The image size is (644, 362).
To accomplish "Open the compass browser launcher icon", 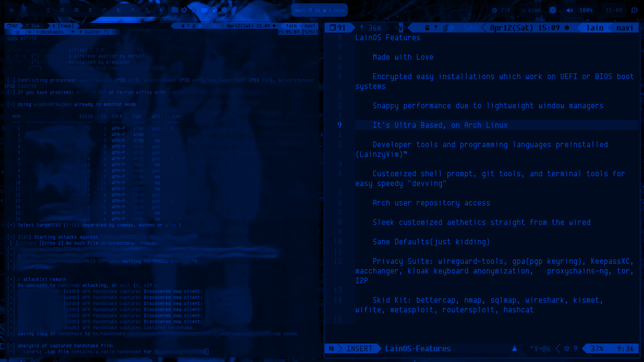I will pos(214,10).
